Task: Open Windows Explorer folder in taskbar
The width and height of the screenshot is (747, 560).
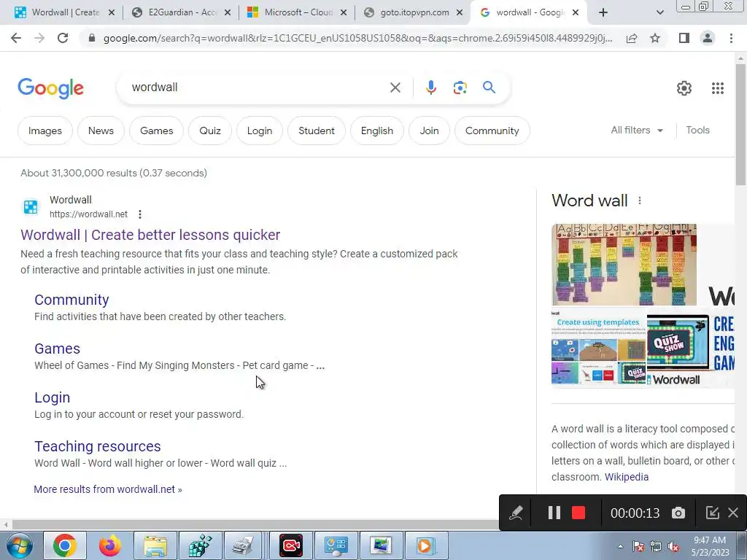Action: (x=155, y=545)
